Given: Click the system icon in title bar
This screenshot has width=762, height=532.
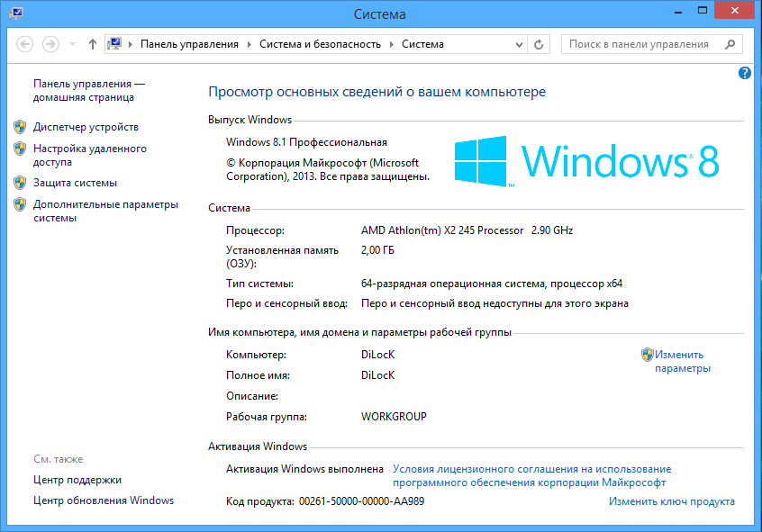Looking at the screenshot, I should (16, 13).
